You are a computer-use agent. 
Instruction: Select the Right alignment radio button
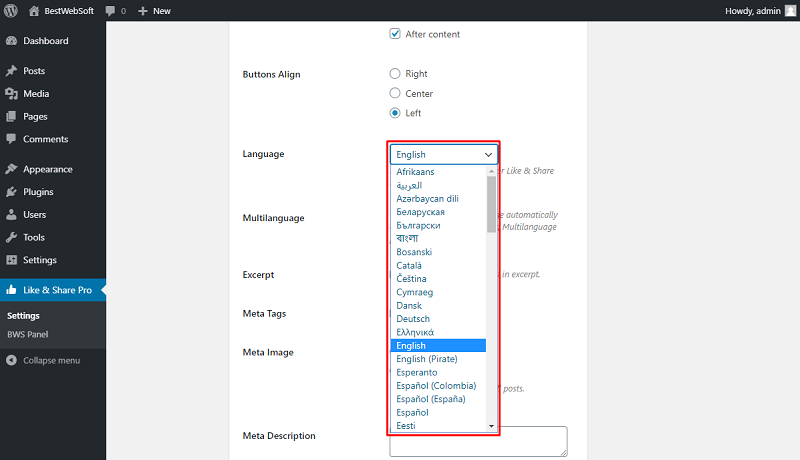point(395,73)
